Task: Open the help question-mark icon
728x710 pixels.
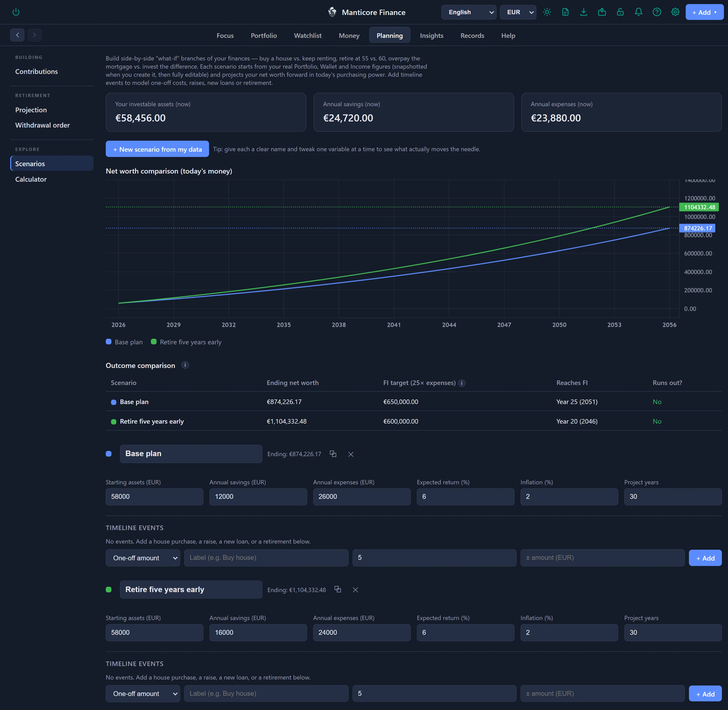Action: 657,12
